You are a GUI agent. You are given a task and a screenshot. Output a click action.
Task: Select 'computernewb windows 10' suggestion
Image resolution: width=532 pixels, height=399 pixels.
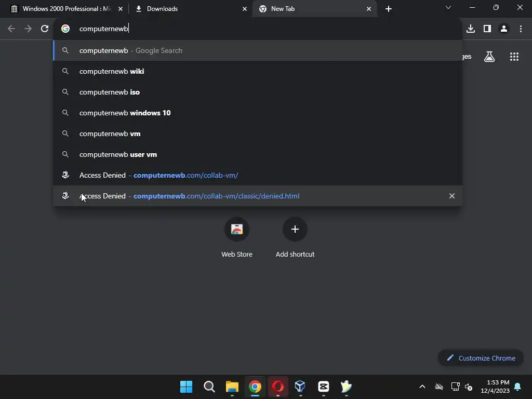point(258,113)
